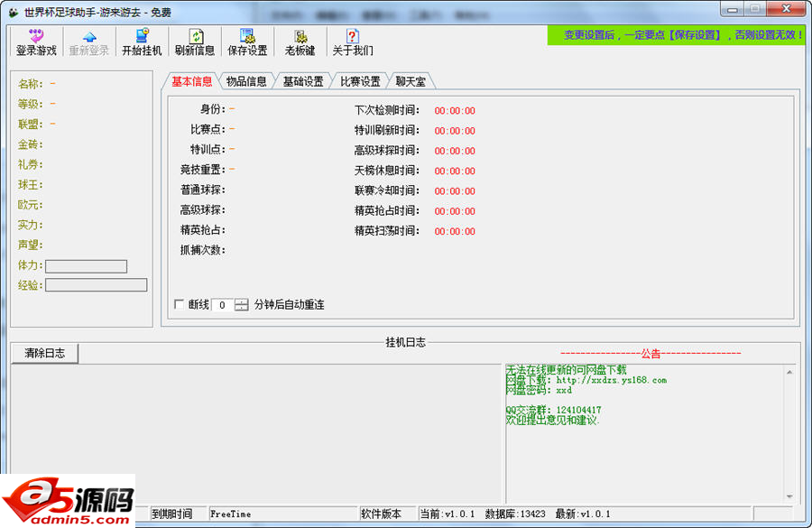
Task: Save settings with 保存设置 icon
Action: point(247,42)
